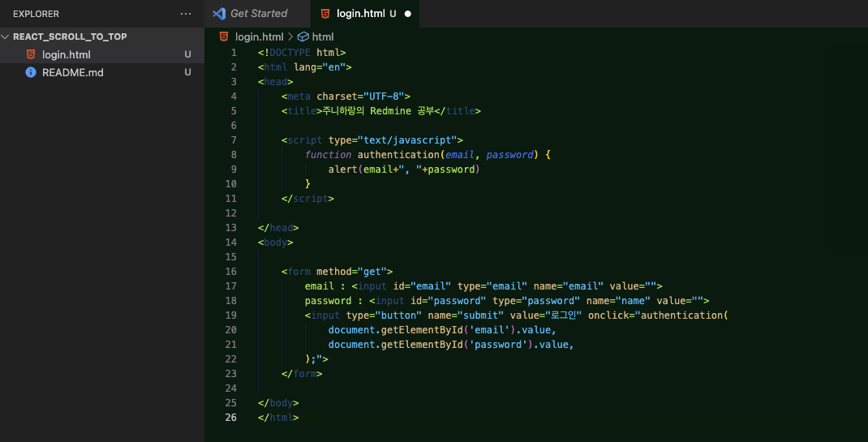Click the HTML5 icon beside login.html in Explorer
The height and width of the screenshot is (442, 868).
pos(31,54)
